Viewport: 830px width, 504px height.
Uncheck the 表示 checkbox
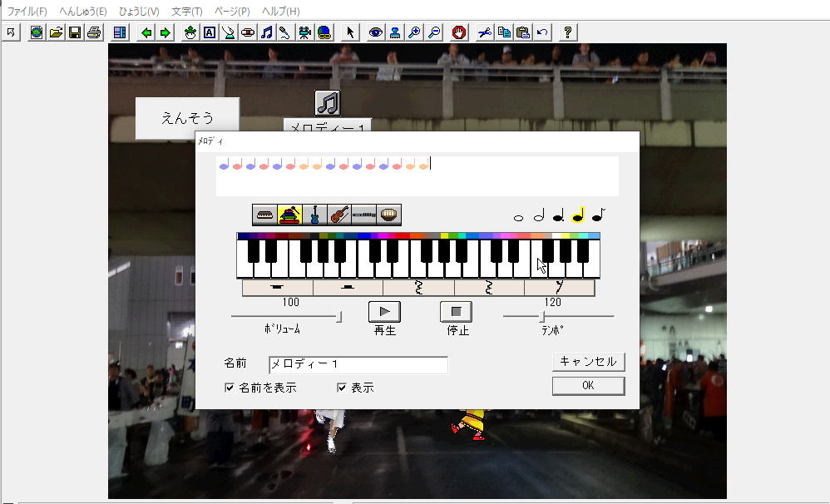(341, 388)
